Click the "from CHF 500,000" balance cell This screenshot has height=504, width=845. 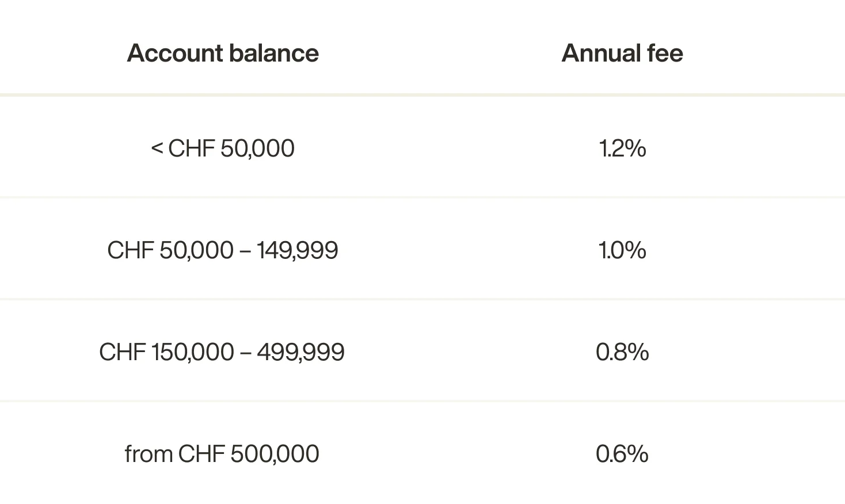click(x=222, y=454)
